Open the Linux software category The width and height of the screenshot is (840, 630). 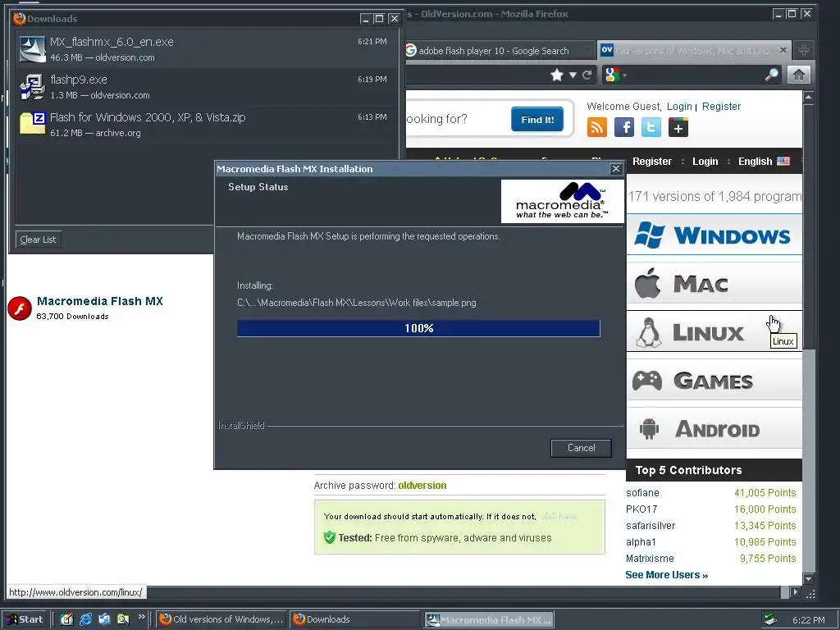[714, 331]
